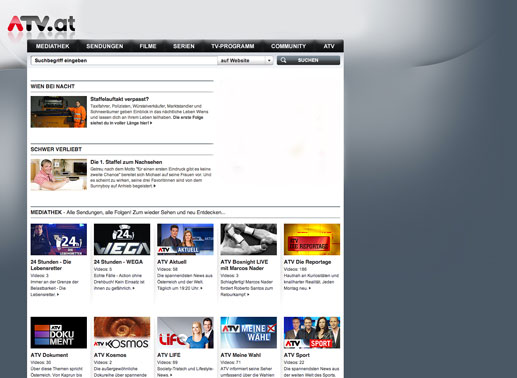
Task: Open the MEDIATHEK menu
Action: 53,46
